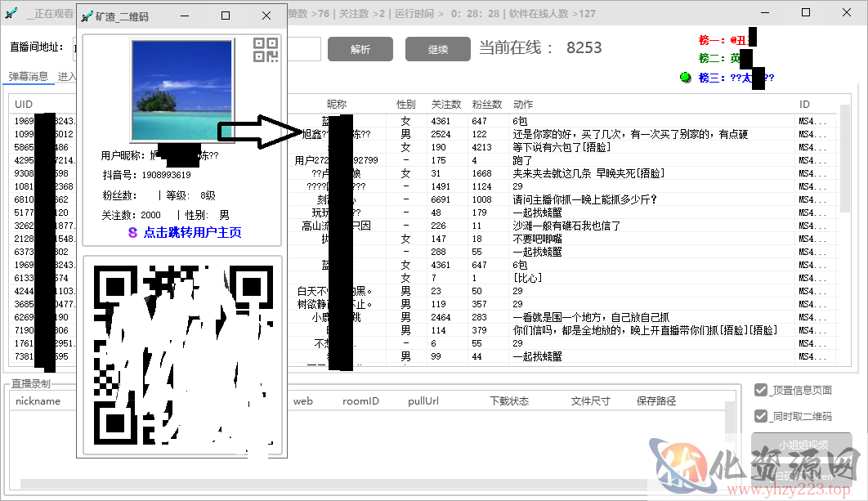Click the 性别: 男 text in the popup

pyautogui.click(x=207, y=215)
